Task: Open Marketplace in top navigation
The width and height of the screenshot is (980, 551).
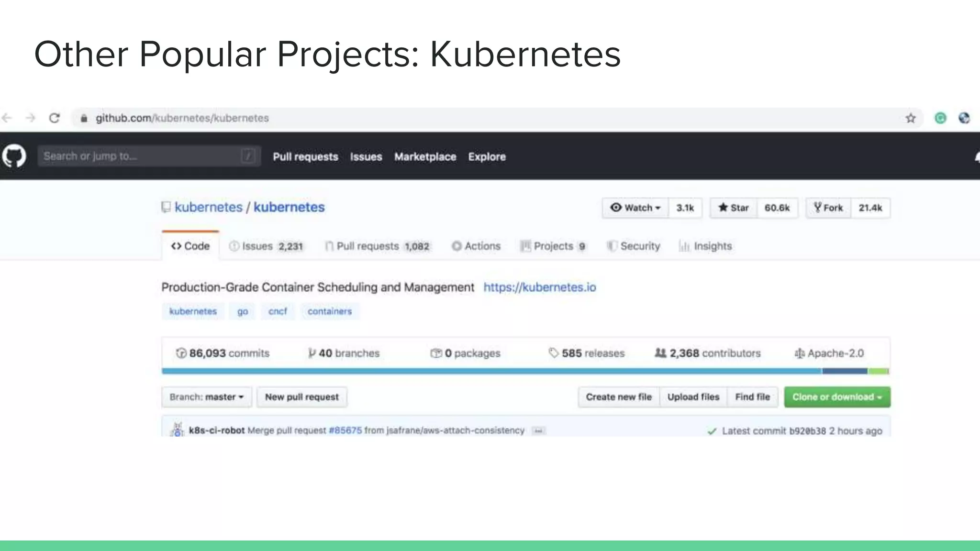Action: click(425, 156)
